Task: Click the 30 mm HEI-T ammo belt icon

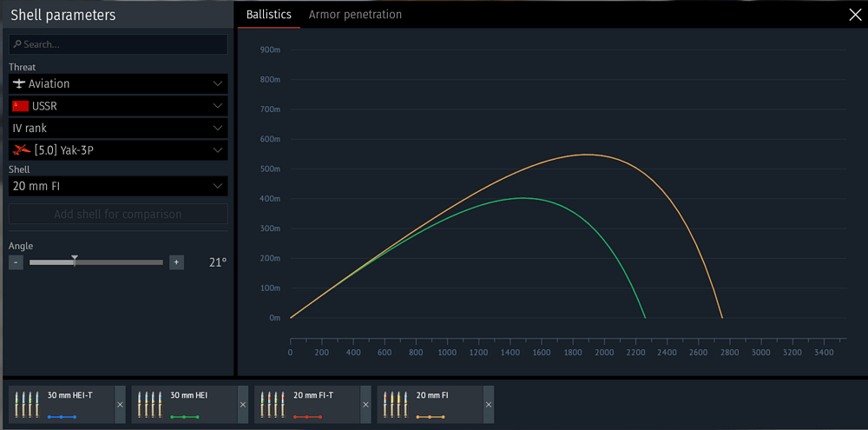Action: point(28,402)
